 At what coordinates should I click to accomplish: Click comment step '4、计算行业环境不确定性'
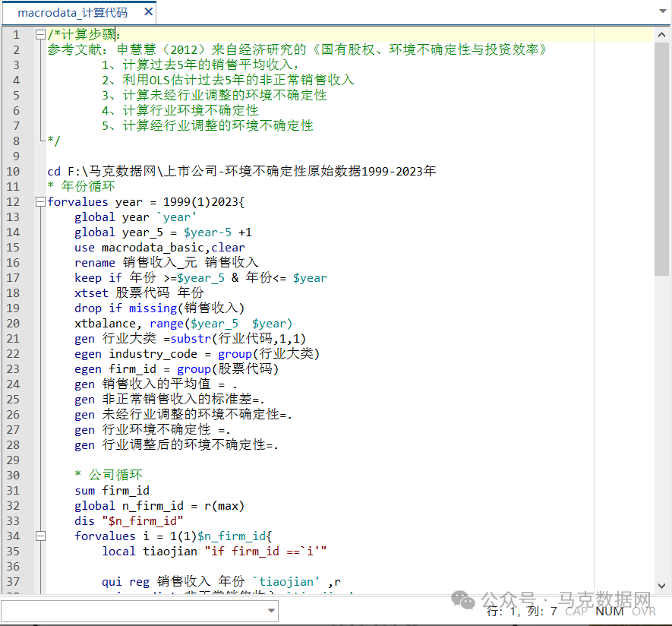click(x=180, y=111)
